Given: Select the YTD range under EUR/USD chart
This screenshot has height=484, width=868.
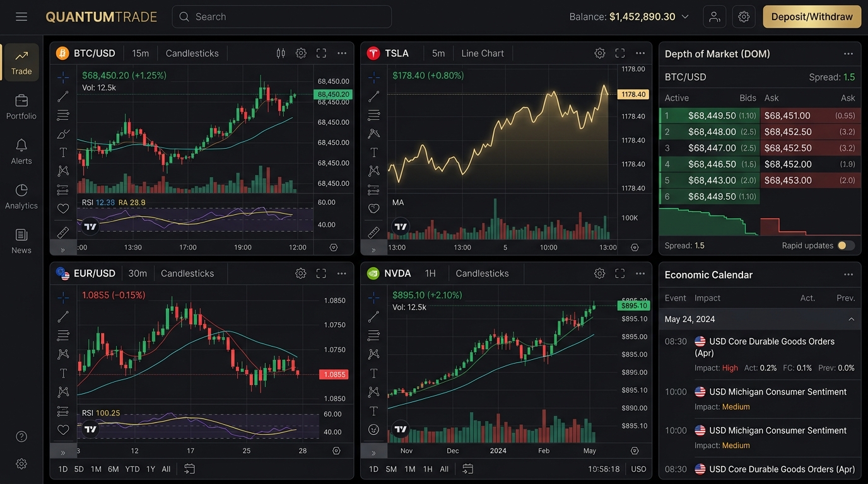Looking at the screenshot, I should pos(132,469).
